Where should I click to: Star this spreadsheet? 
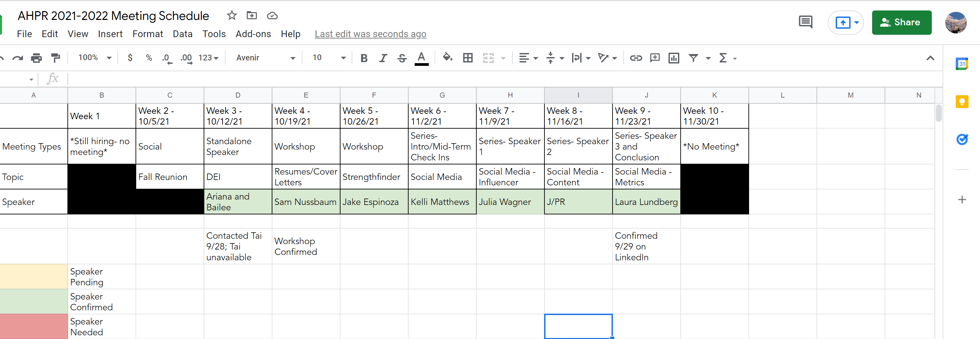[x=232, y=16]
